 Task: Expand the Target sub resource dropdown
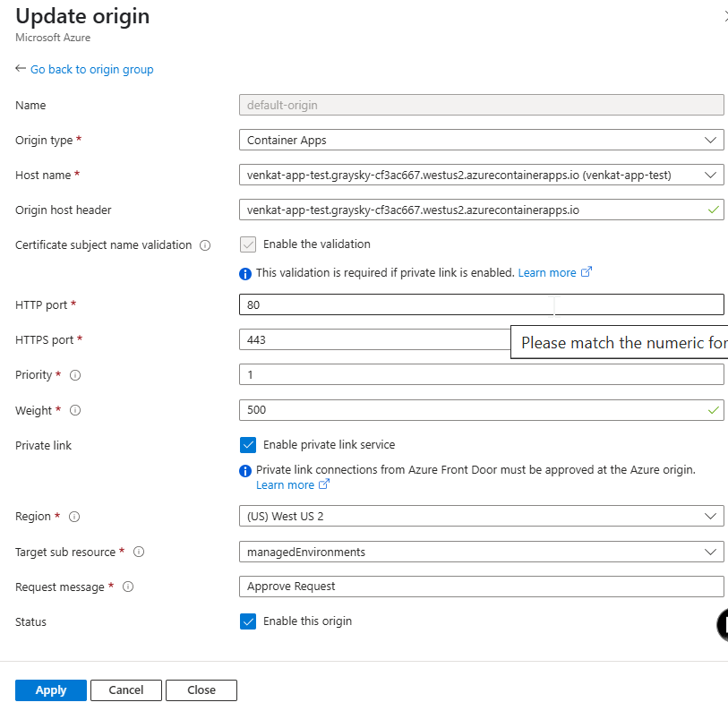click(482, 552)
